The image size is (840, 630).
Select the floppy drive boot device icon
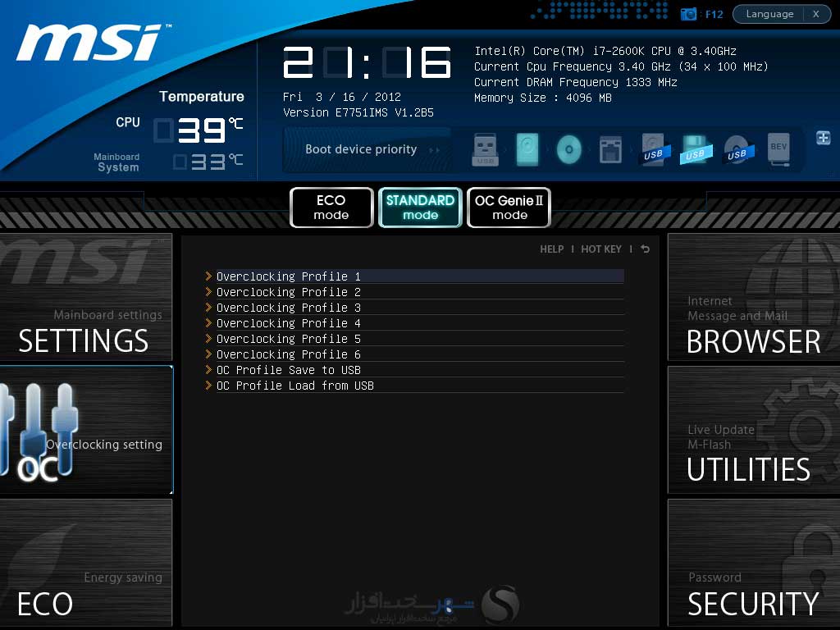[610, 149]
